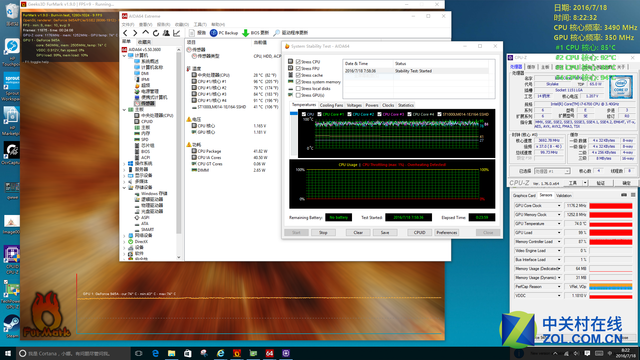Image resolution: width=640 pixels, height=360 pixels.
Task: Click Windows Start button
Action: (8, 353)
